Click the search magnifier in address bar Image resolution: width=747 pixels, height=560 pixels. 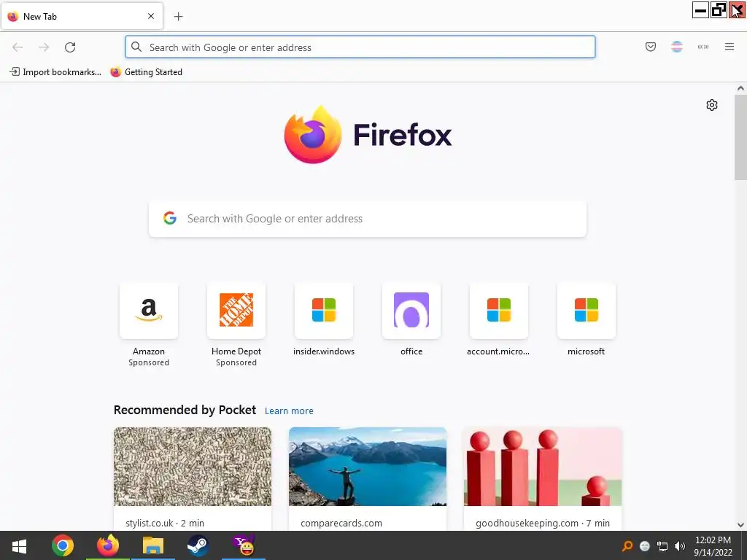136,47
